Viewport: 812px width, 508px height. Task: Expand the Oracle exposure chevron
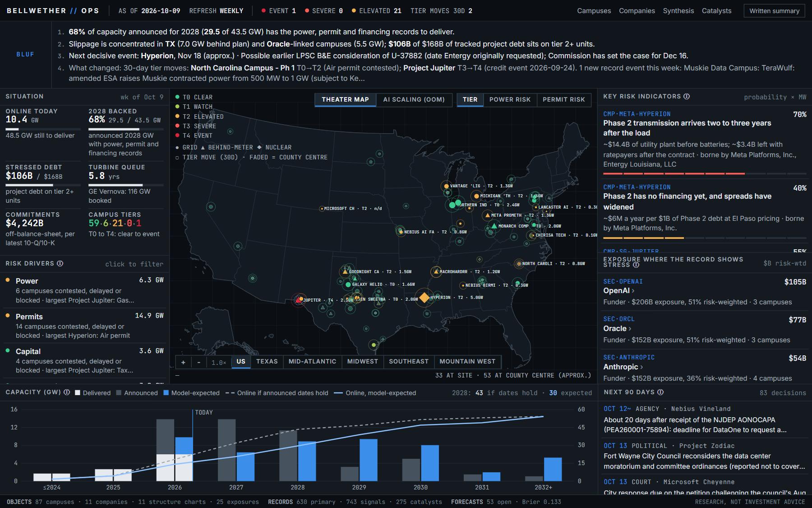click(x=630, y=329)
